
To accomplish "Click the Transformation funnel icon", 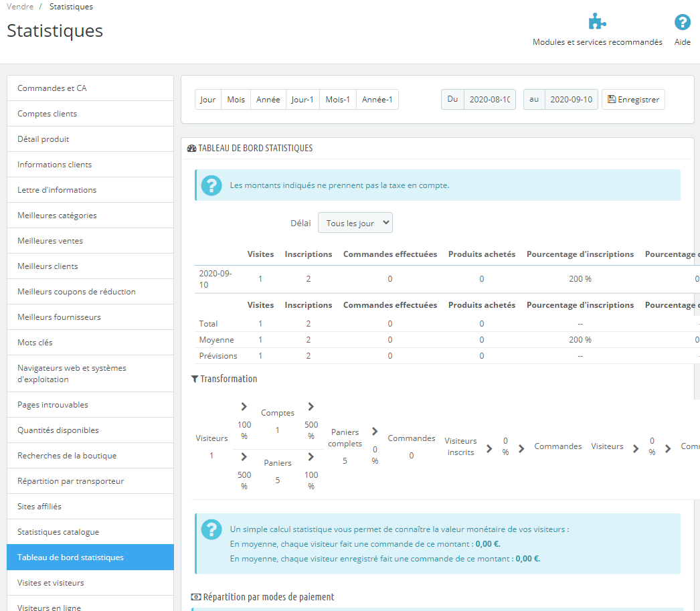I will point(195,379).
